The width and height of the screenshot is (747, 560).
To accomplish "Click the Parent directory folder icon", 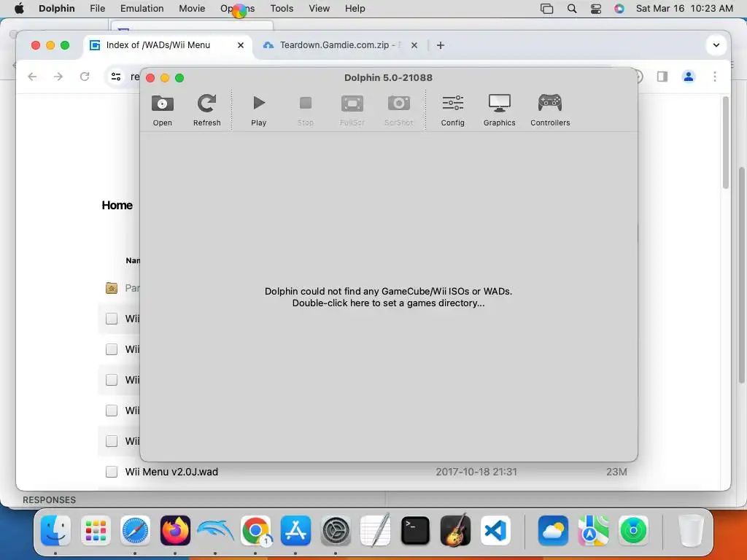I will (x=112, y=288).
